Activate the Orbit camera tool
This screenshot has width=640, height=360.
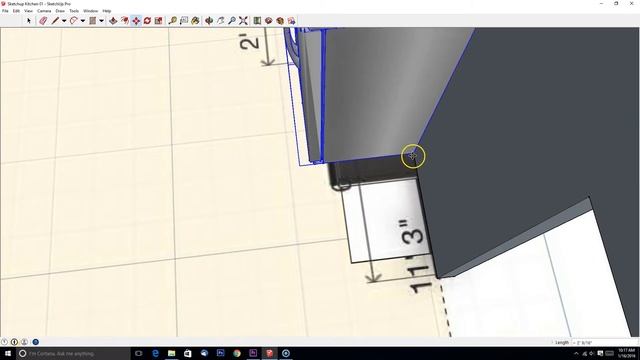(x=209, y=20)
